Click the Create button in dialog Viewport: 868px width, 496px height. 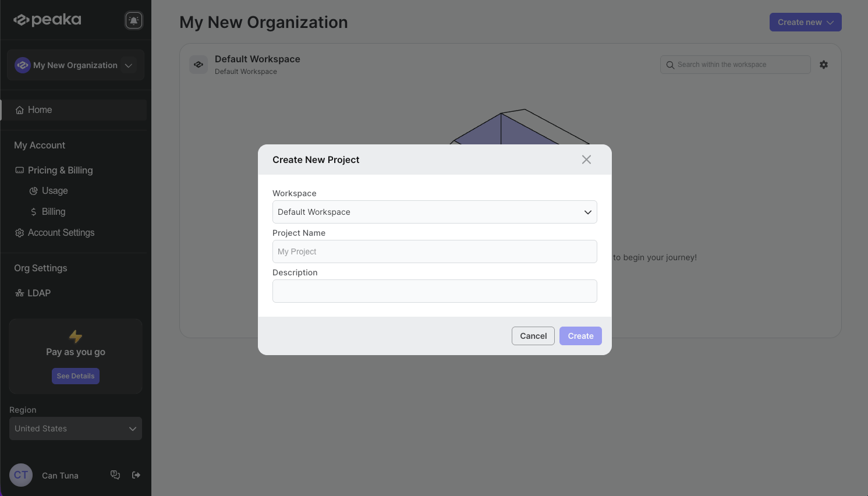580,336
